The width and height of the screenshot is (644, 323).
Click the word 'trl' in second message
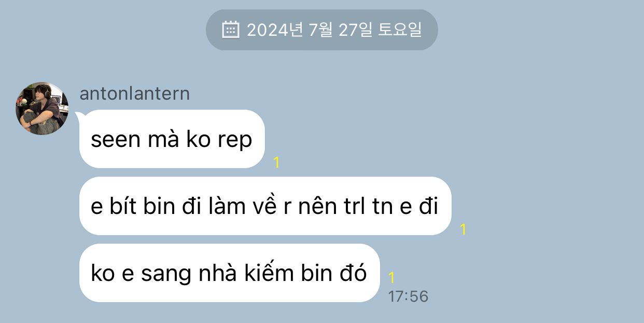[x=353, y=207]
